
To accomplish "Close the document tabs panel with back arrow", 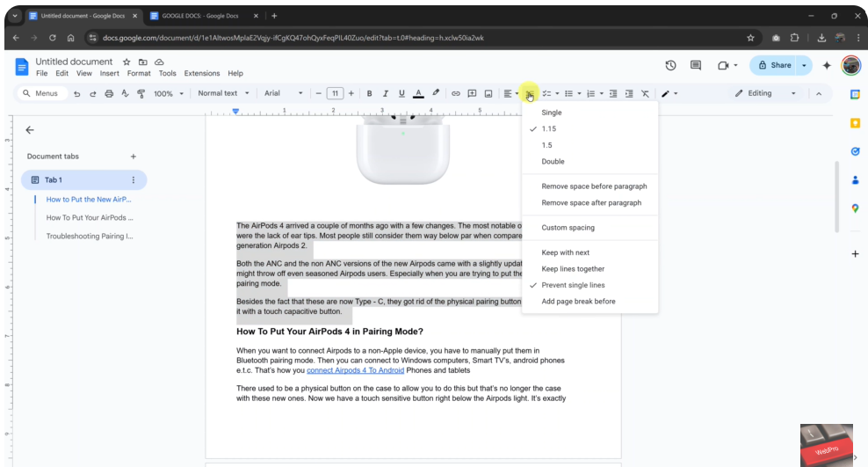I will coord(30,130).
